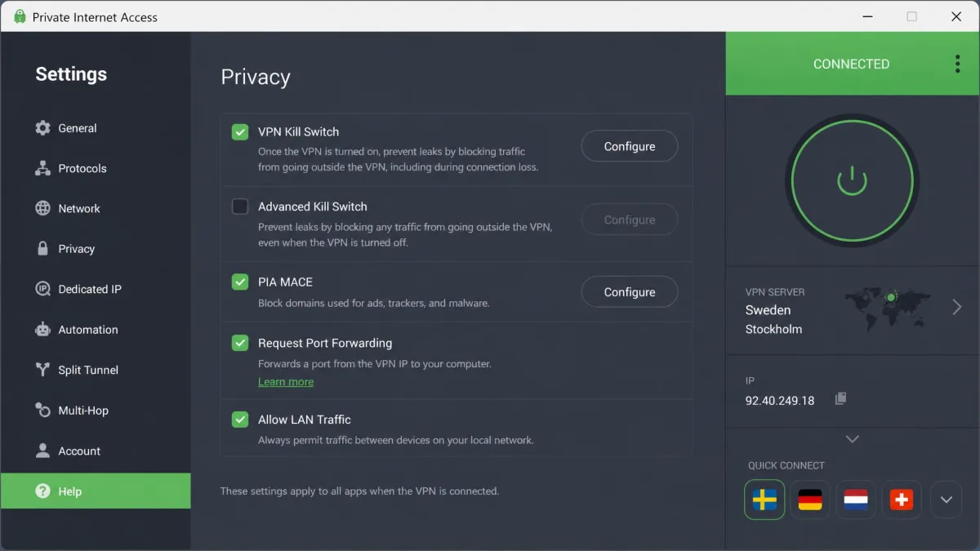Click the VPN SERVER label
Screen dimensions: 980x551
775,291
